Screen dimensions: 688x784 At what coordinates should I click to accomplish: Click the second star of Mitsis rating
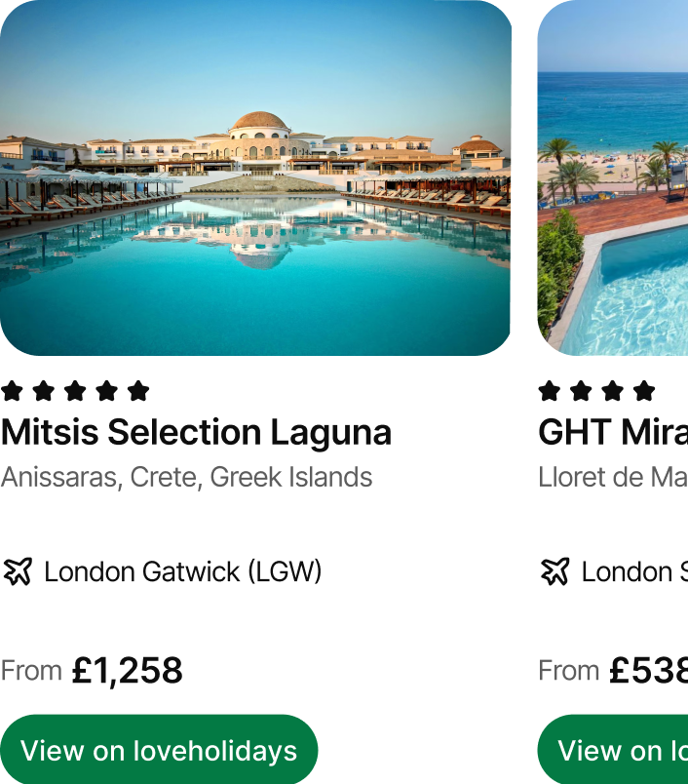coord(43,391)
